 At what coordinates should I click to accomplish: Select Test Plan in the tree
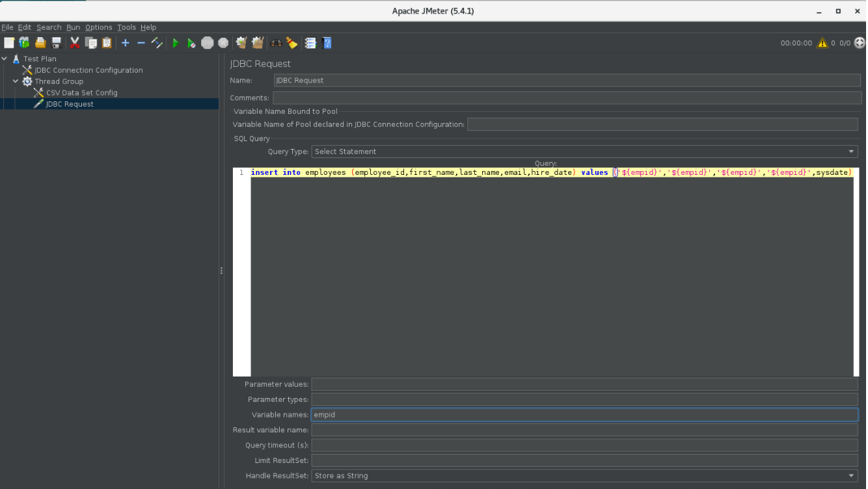40,59
